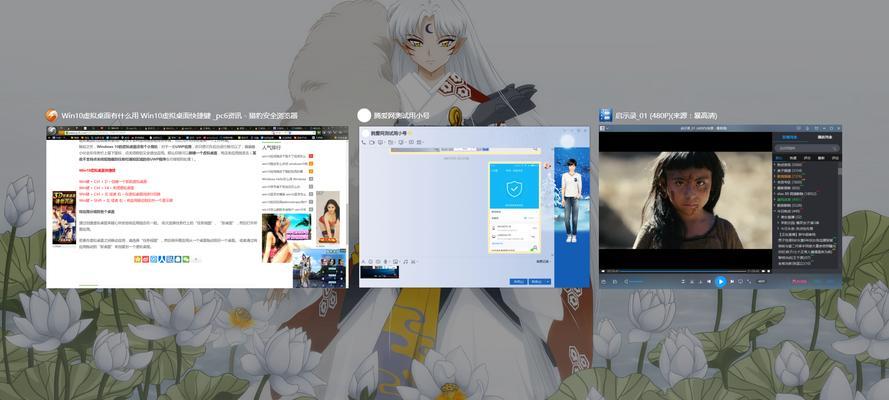
Task: Switch to the video player window thumbnail
Action: pos(720,207)
